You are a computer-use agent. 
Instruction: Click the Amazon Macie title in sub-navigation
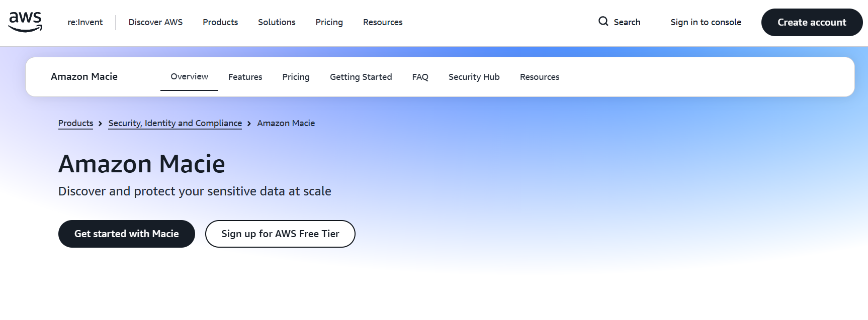pos(84,76)
